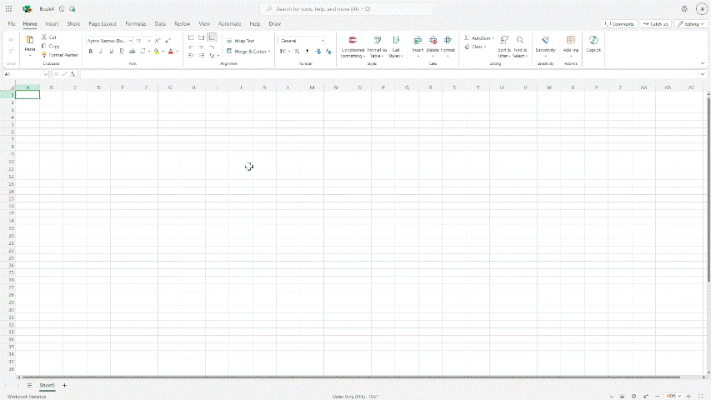Screen dimensions: 711x400
Task: Click the Undo arrow
Action: pos(11,40)
